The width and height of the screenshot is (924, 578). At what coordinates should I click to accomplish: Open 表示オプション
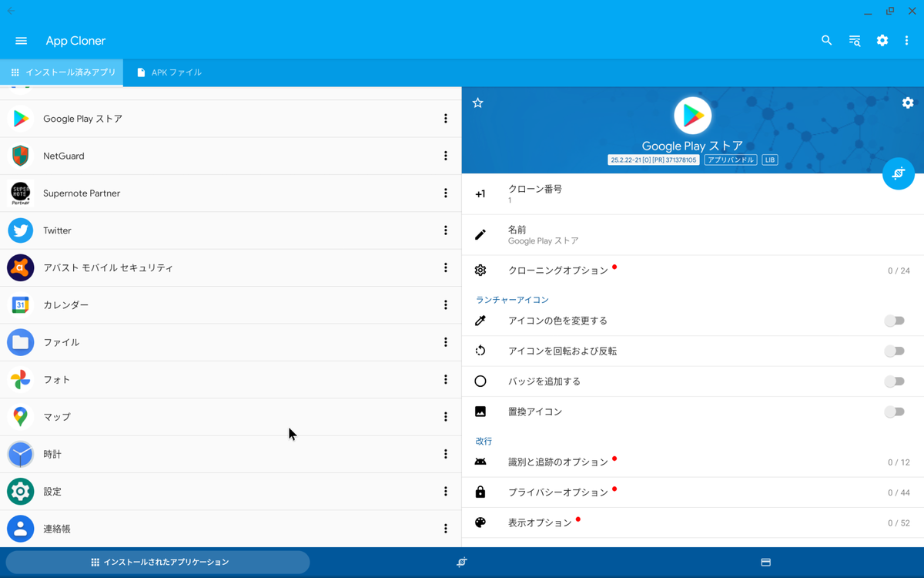(693, 523)
